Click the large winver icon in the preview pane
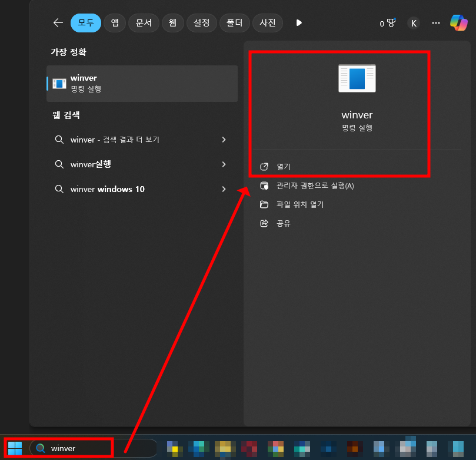This screenshot has height=460, width=476. [x=357, y=78]
